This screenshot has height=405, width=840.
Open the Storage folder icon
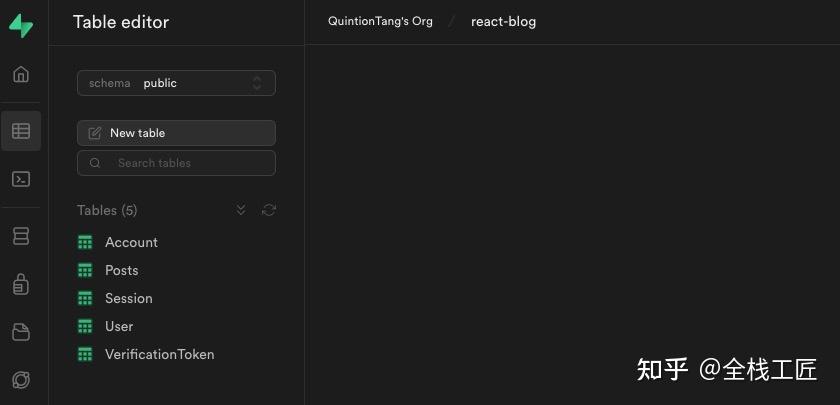[x=21, y=332]
